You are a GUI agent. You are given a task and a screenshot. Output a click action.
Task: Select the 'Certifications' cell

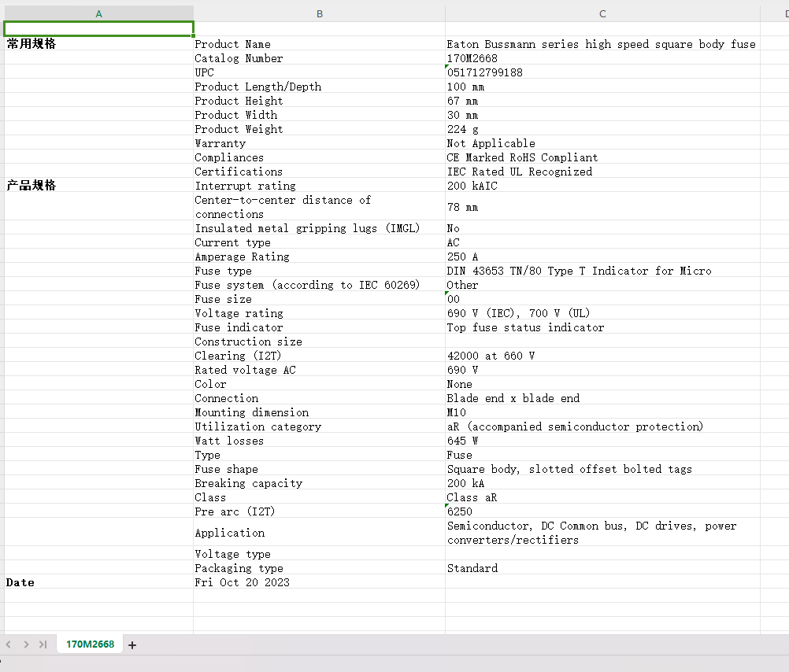click(320, 172)
